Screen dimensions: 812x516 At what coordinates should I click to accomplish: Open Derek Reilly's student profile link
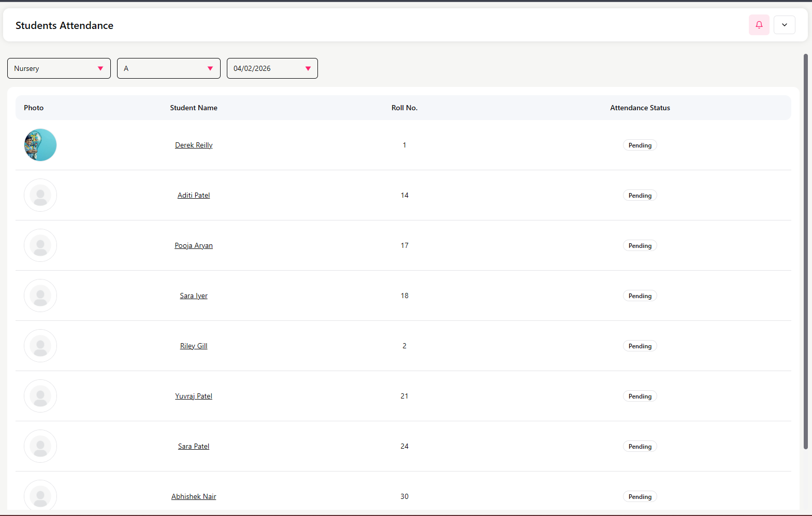tap(194, 145)
